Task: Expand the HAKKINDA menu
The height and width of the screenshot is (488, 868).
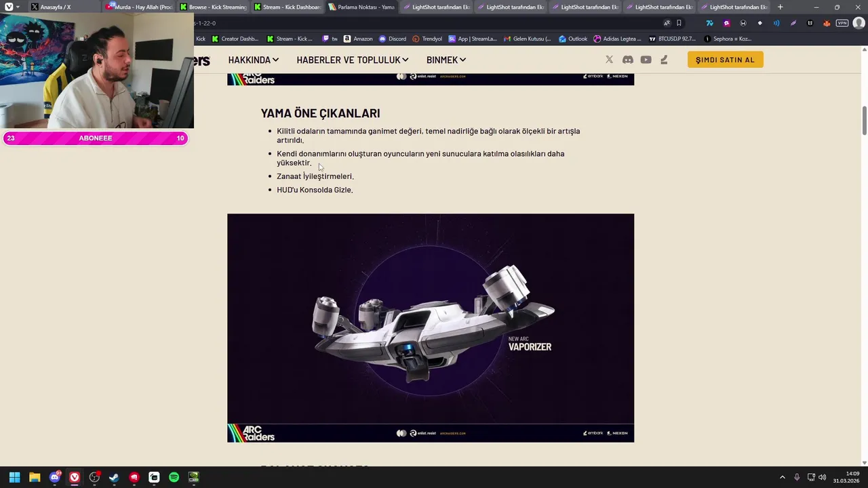Action: coord(253,60)
